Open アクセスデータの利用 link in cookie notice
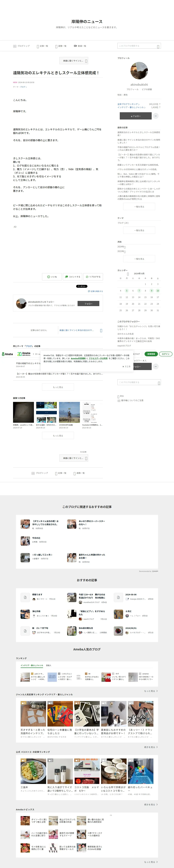Image resolution: width=174 pixels, height=868 pixels. (x=98, y=358)
